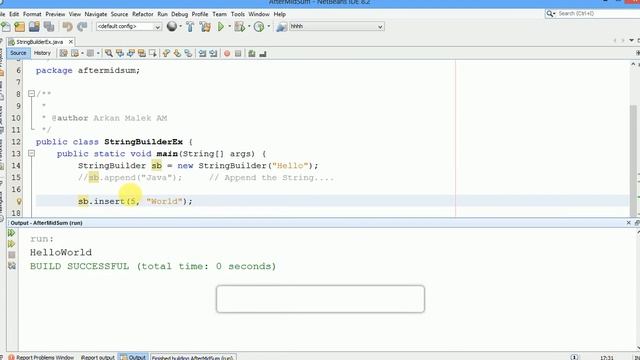The height and width of the screenshot is (360, 640).
Task: Click the lightbulb hint on insert line
Action: point(19,201)
